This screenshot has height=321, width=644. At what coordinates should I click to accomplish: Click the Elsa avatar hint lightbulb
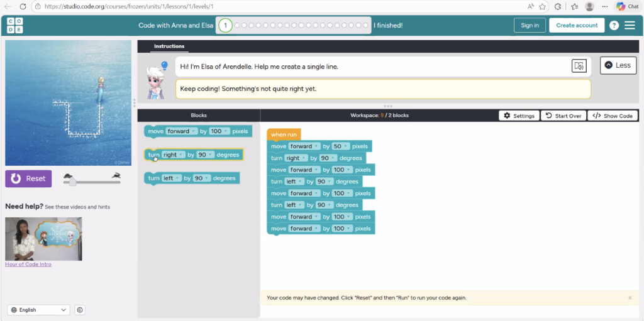click(x=164, y=65)
